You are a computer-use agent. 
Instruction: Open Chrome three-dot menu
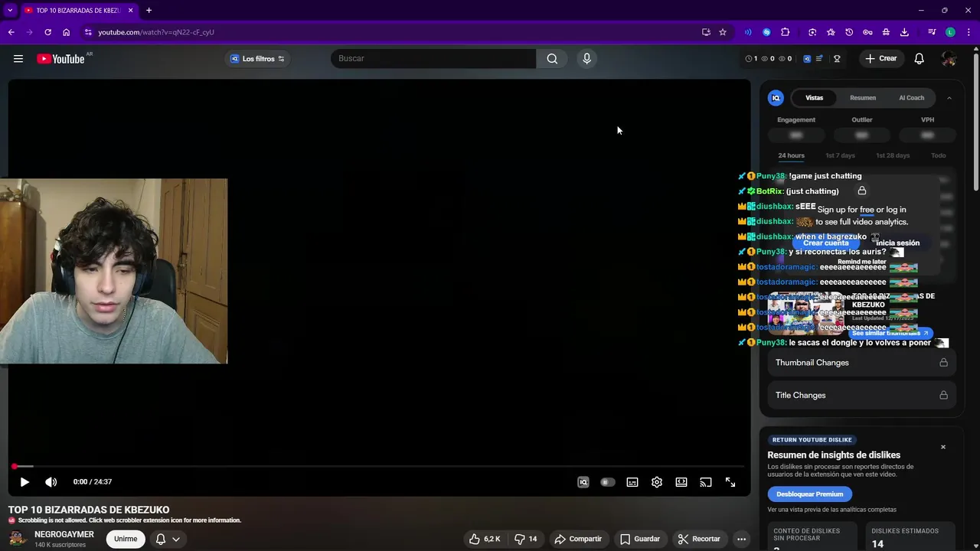(x=969, y=32)
